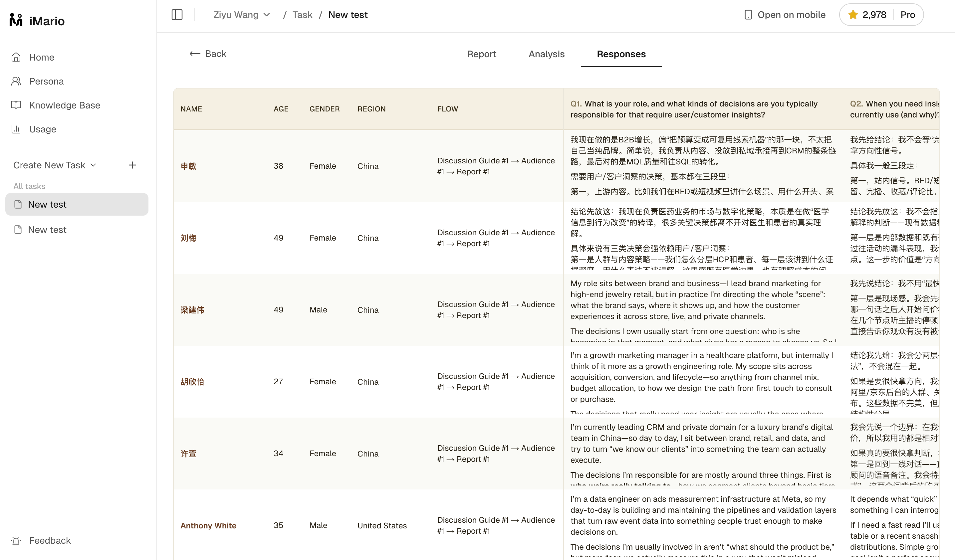Image resolution: width=955 pixels, height=560 pixels.
Task: Go Back using the arrow link
Action: 208,54
